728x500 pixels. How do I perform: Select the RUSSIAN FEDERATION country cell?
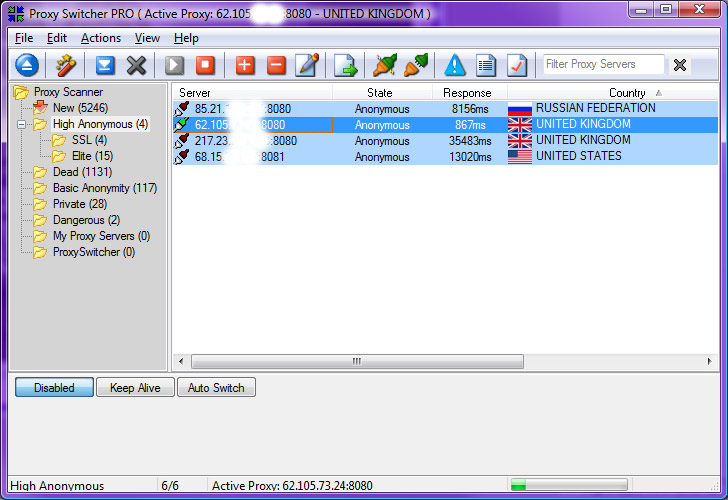596,108
